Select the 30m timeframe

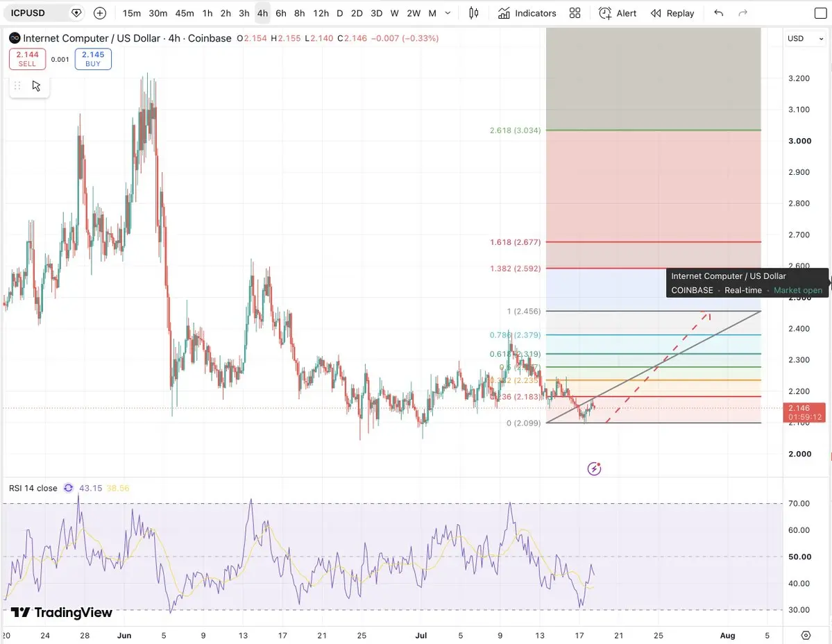[x=158, y=13]
